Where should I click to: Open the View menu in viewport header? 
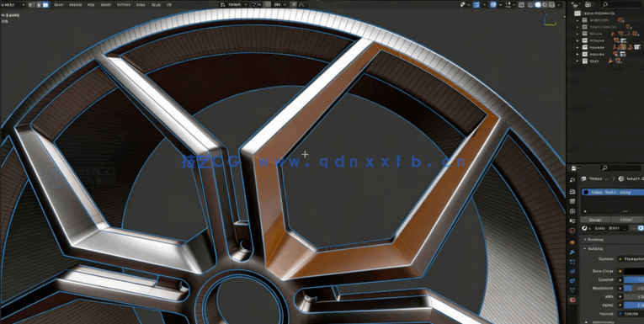coord(58,4)
